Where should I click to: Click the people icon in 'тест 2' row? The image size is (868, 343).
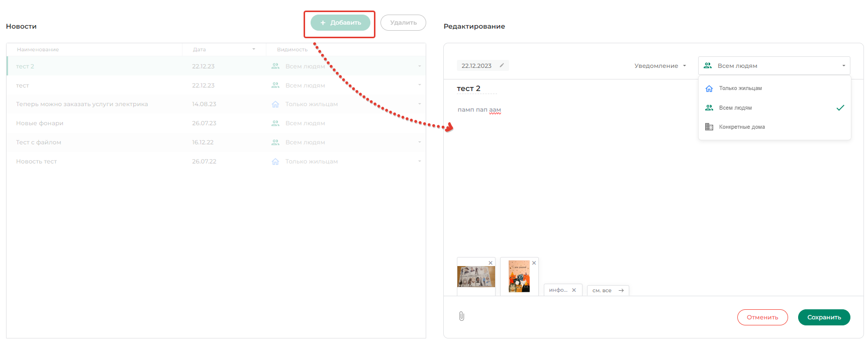[275, 66]
